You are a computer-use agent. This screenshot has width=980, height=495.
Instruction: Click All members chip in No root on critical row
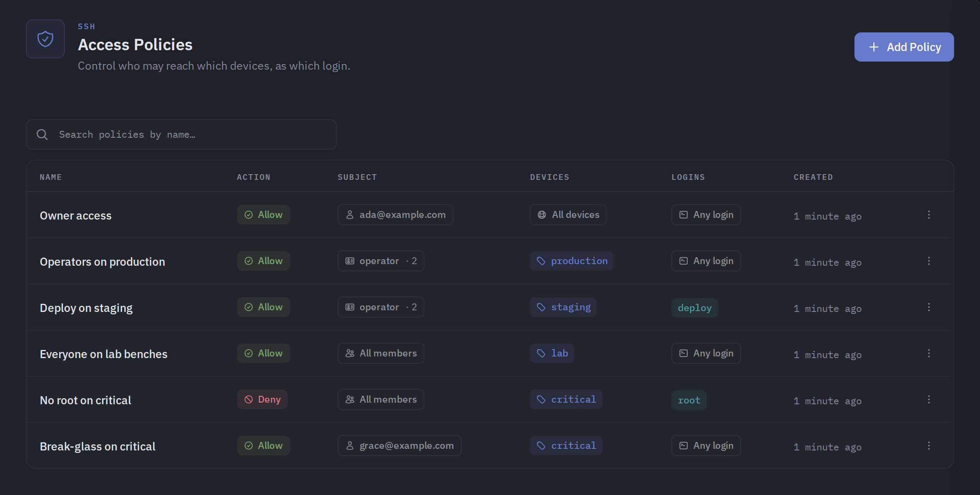pyautogui.click(x=381, y=399)
